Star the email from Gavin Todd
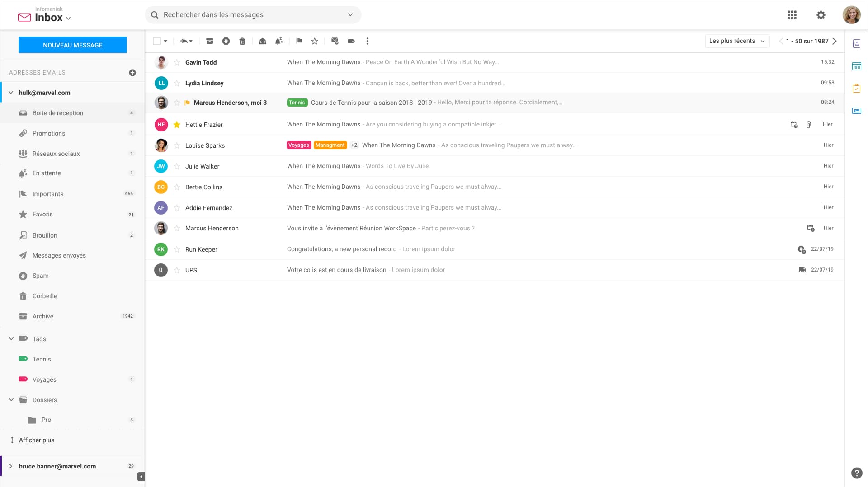The width and height of the screenshot is (868, 487). click(x=176, y=62)
